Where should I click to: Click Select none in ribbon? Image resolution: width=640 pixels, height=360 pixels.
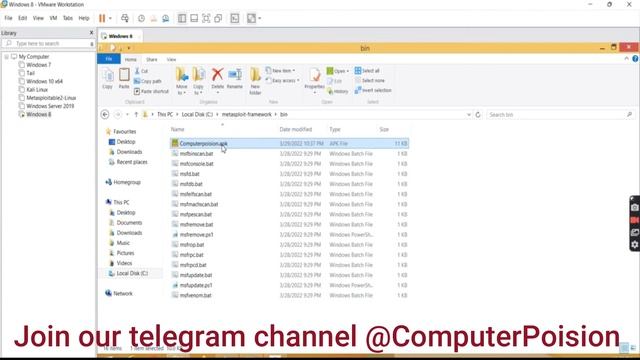point(370,81)
